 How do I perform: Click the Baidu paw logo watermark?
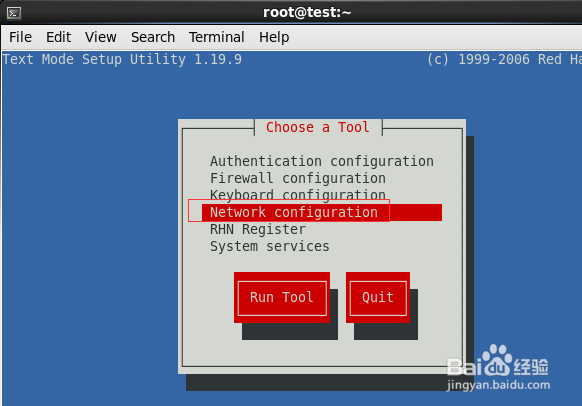click(497, 359)
